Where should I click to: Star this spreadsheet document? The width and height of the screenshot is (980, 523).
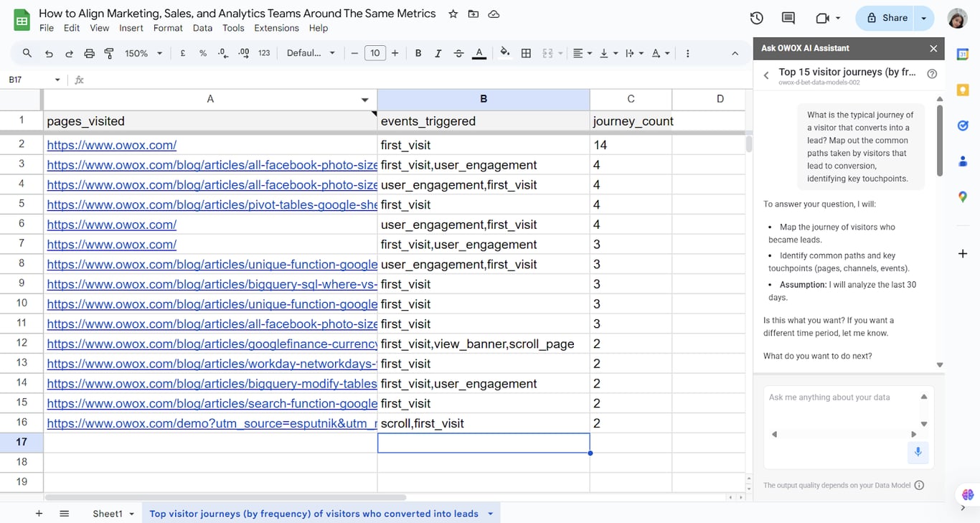point(453,14)
